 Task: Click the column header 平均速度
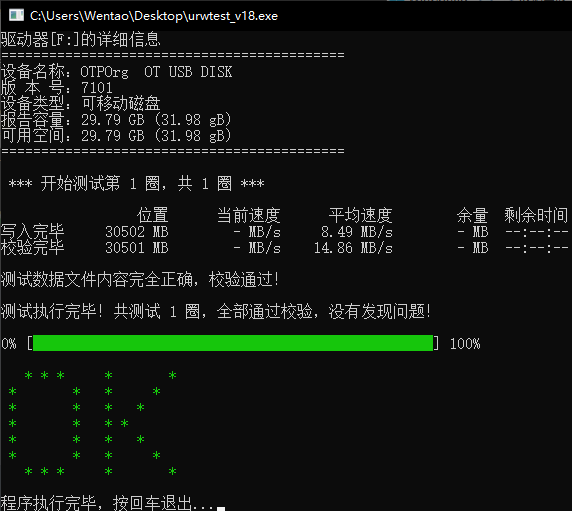pos(360,215)
